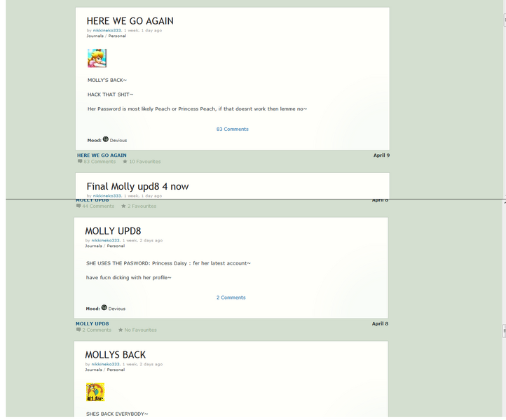Click the yellow #1 fan avatar thumbnail
Screen dimensions: 506x420
[x=95, y=392]
